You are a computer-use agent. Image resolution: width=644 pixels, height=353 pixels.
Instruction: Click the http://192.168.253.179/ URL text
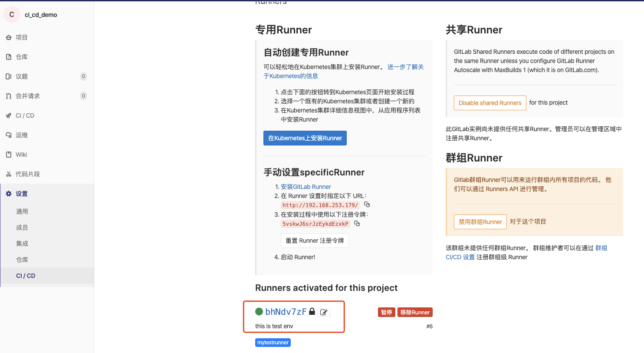320,205
